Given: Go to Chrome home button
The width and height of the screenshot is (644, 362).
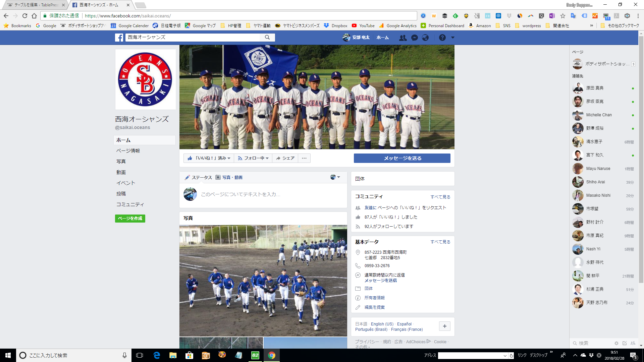Looking at the screenshot, I should [34, 16].
